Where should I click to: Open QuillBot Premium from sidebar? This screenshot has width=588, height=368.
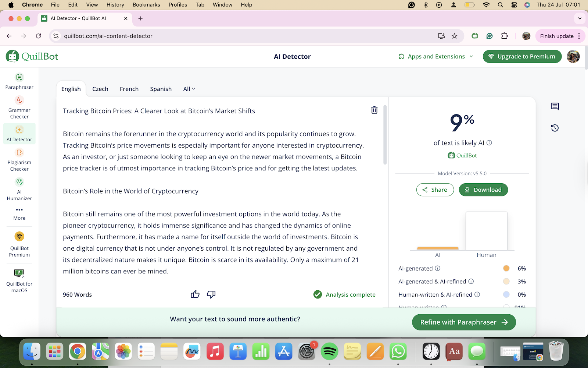click(19, 244)
